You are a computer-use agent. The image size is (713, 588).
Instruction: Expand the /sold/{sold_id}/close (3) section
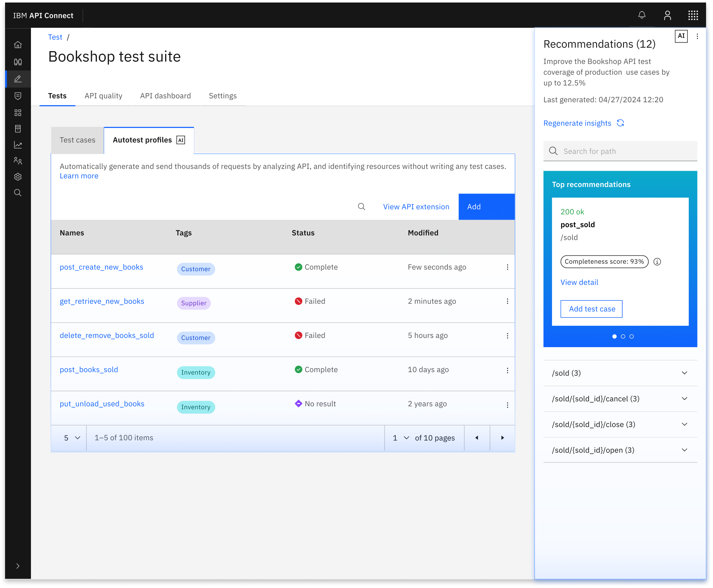[x=620, y=425]
